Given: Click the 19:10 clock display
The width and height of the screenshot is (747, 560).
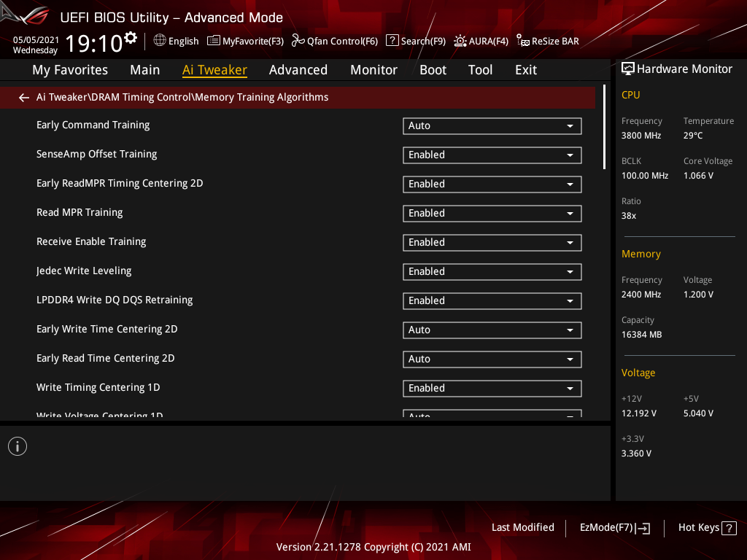Looking at the screenshot, I should 94,44.
